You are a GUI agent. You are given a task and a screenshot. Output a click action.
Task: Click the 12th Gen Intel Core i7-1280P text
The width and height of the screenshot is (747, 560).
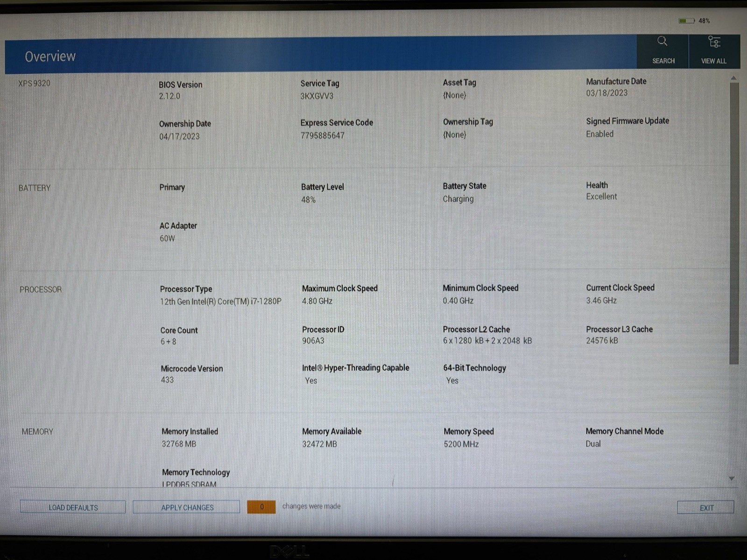pos(220,302)
